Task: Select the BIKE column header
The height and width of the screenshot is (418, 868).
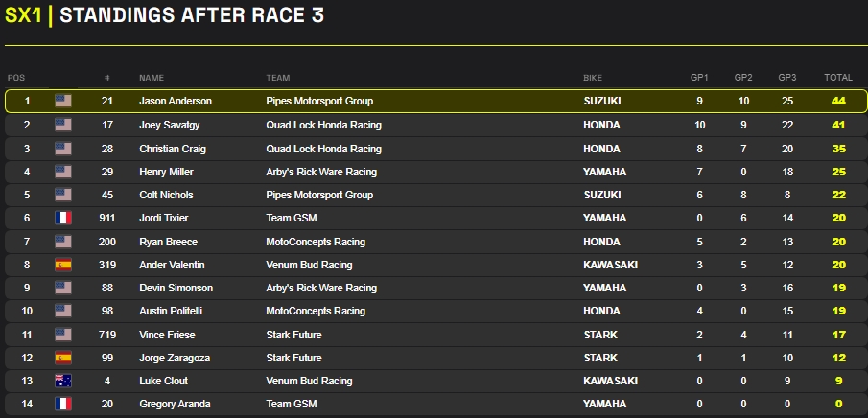Action: coord(593,78)
